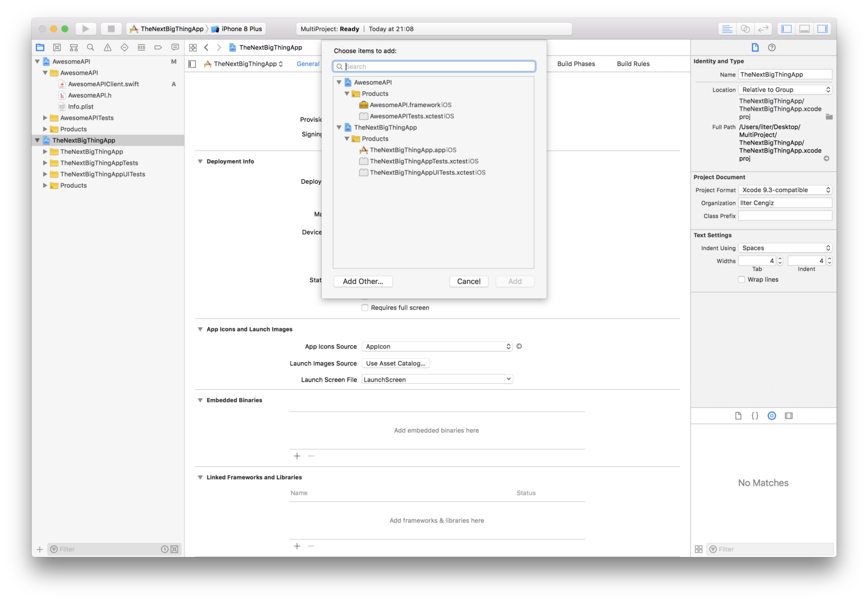Image resolution: width=868 pixels, height=602 pixels.
Task: Show the assistant editor
Action: coord(745,29)
